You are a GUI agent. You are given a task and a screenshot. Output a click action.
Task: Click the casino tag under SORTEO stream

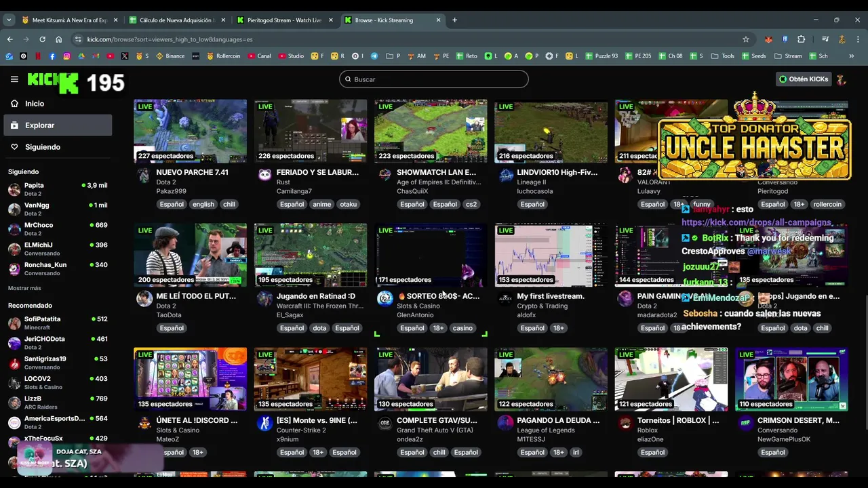click(x=462, y=328)
